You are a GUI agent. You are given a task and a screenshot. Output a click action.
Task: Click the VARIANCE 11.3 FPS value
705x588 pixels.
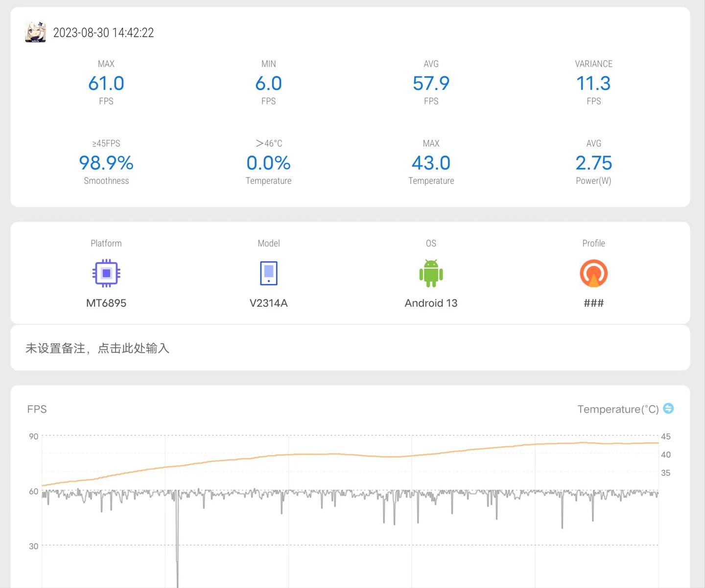pyautogui.click(x=593, y=83)
